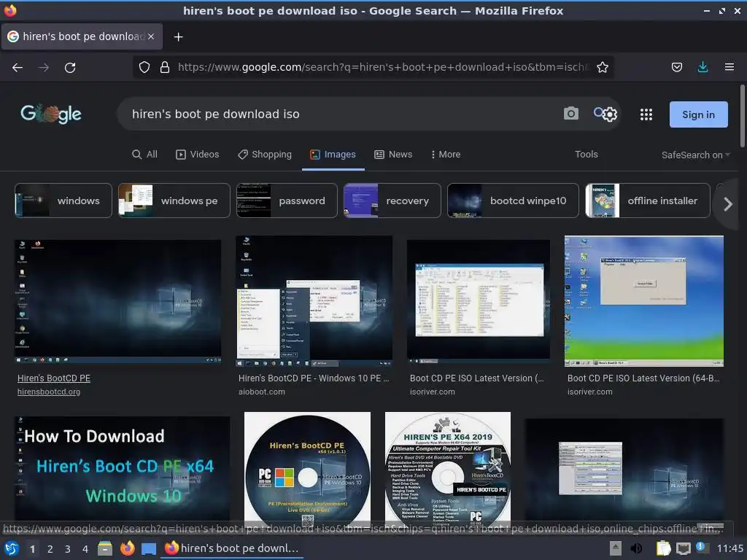Switch to the News tab
747x560 pixels.
click(393, 155)
